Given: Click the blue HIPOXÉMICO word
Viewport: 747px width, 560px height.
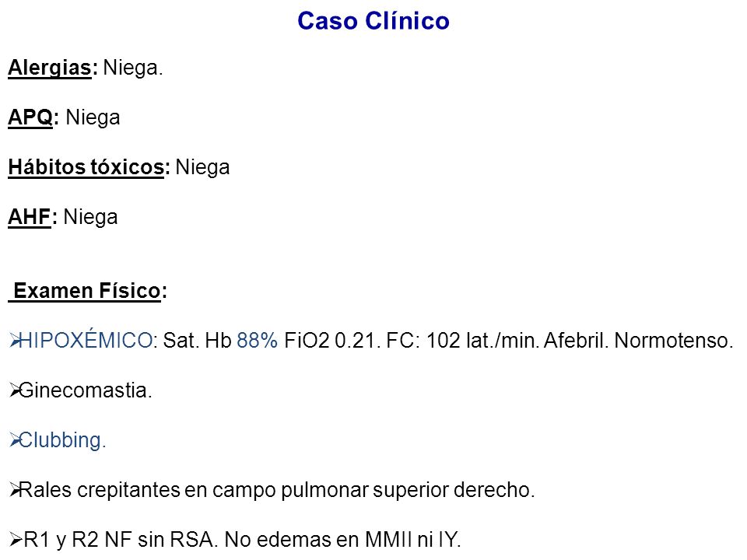Looking at the screenshot, I should [x=86, y=341].
